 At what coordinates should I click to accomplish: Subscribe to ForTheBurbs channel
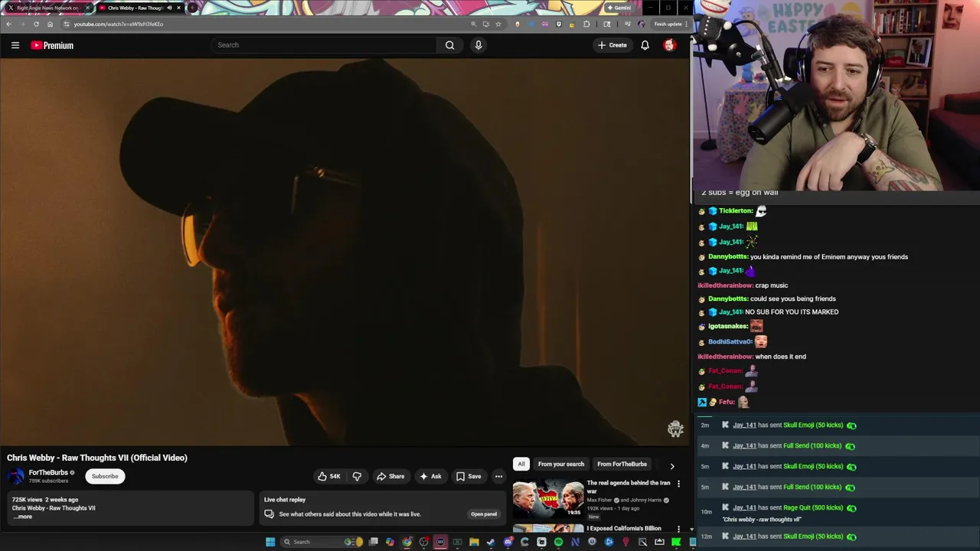(x=105, y=476)
